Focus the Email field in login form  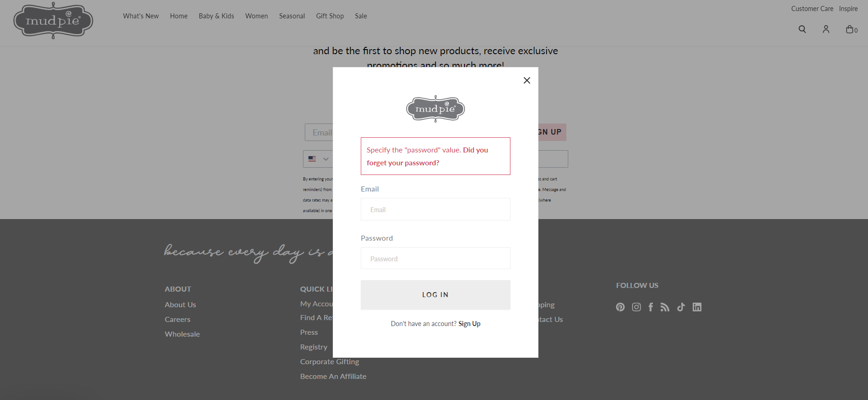[435, 209]
